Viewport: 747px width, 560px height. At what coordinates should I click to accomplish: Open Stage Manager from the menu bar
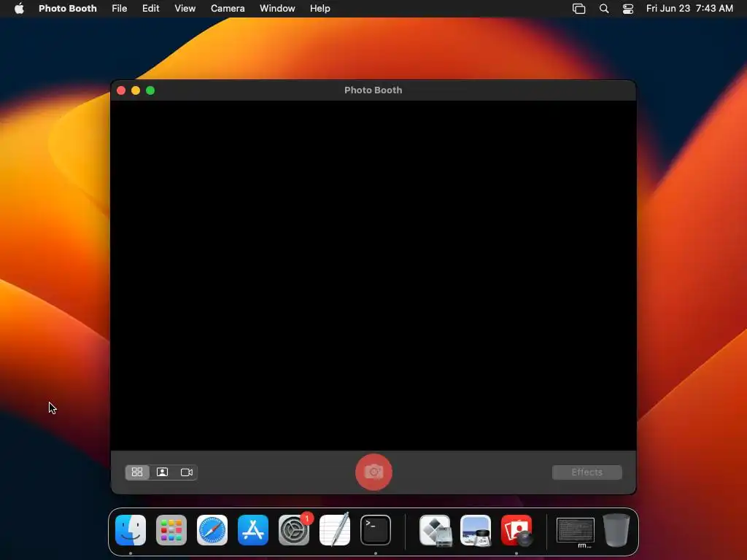[x=578, y=9]
